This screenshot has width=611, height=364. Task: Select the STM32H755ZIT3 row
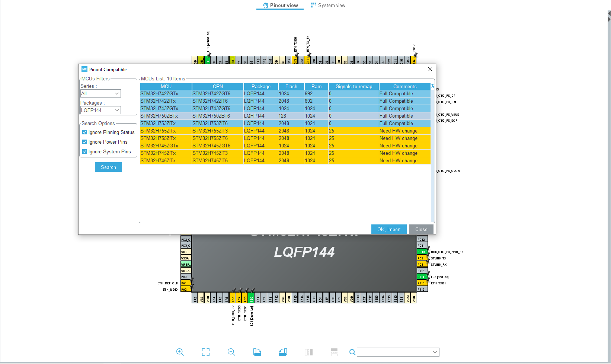tap(285, 131)
